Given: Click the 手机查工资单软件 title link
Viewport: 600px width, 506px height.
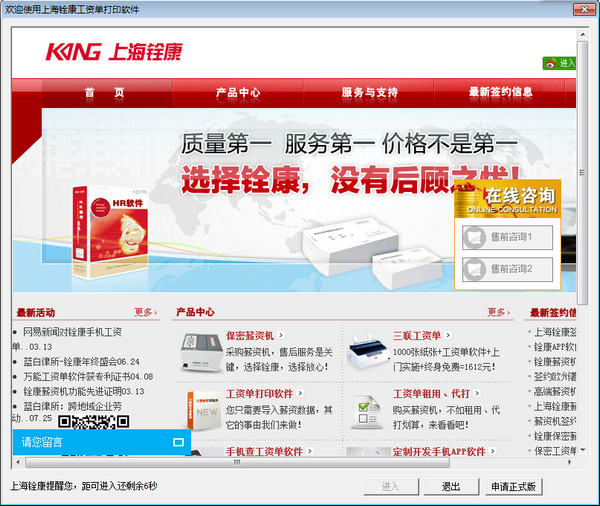Looking at the screenshot, I should [x=264, y=452].
